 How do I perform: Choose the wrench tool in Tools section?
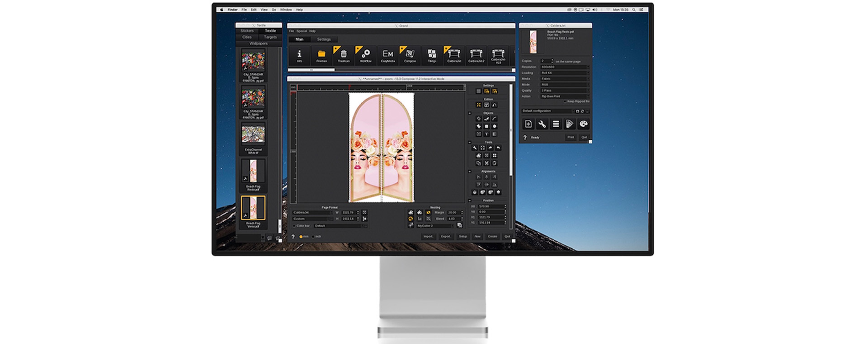(x=474, y=148)
